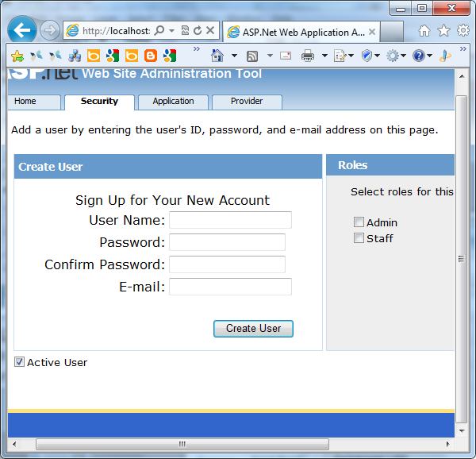
Task: Click the command bar Tools gear icon
Action: [x=392, y=56]
